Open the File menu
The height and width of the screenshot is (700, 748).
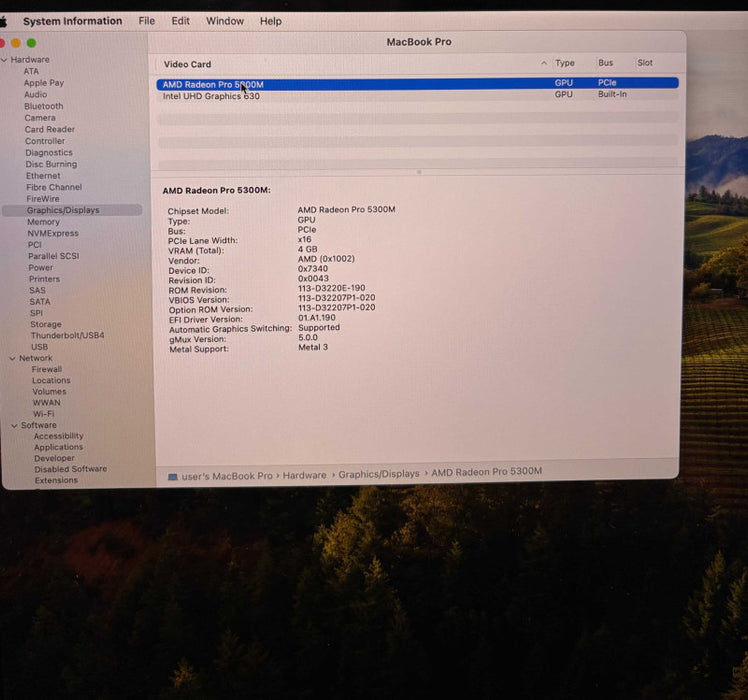click(146, 21)
